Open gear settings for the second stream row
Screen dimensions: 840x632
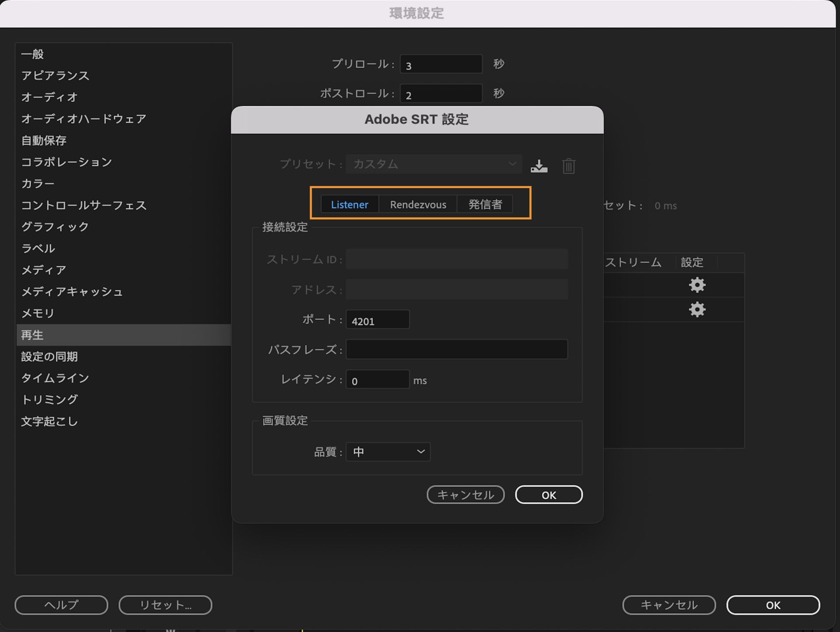coord(696,309)
